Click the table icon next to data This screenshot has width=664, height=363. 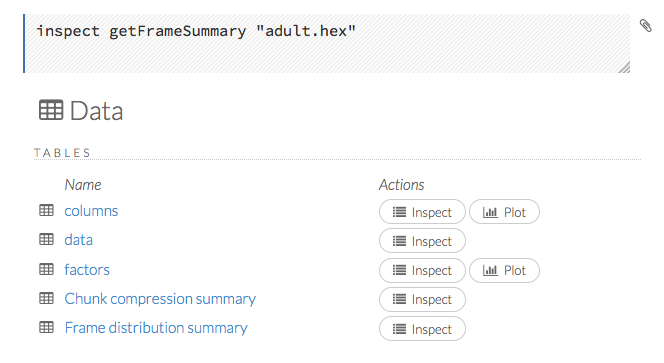47,239
